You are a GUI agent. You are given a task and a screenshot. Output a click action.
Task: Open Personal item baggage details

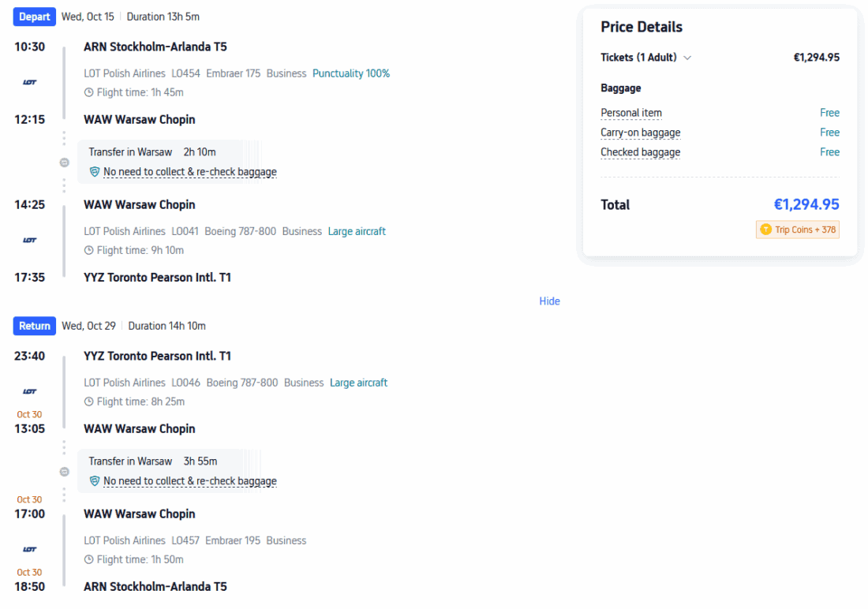(x=631, y=113)
